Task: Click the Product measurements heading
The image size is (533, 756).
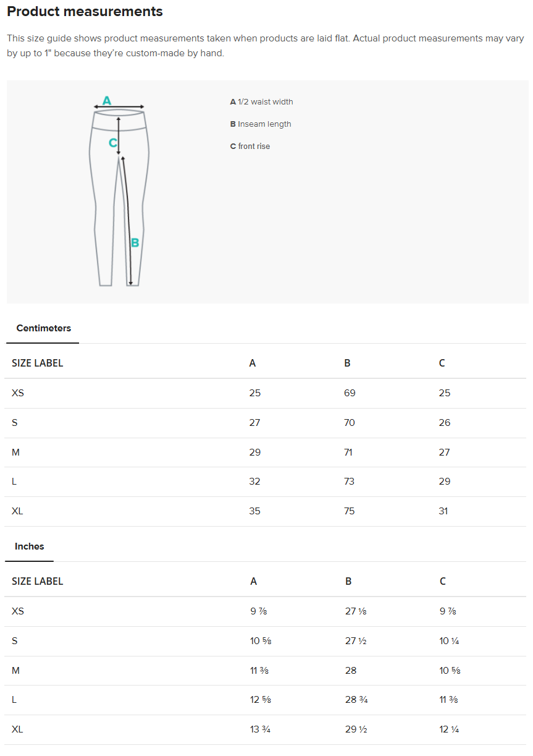Action: click(x=85, y=11)
